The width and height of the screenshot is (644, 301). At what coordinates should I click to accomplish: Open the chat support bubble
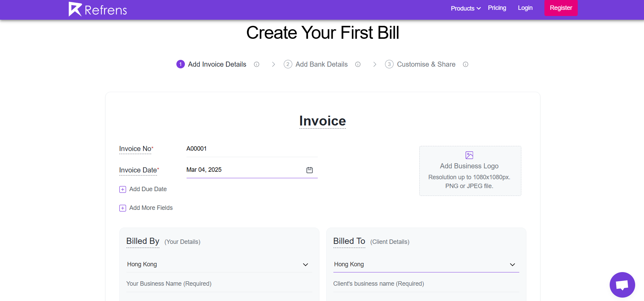[622, 285]
